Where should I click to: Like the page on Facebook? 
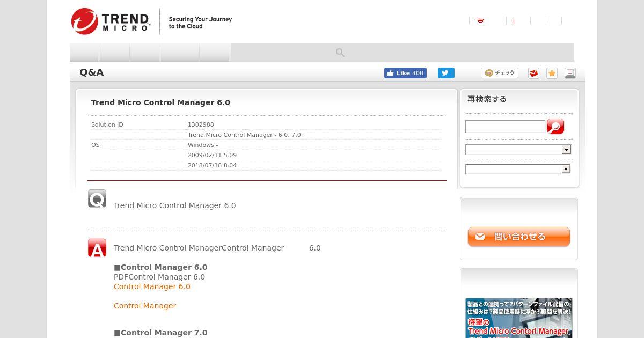405,73
